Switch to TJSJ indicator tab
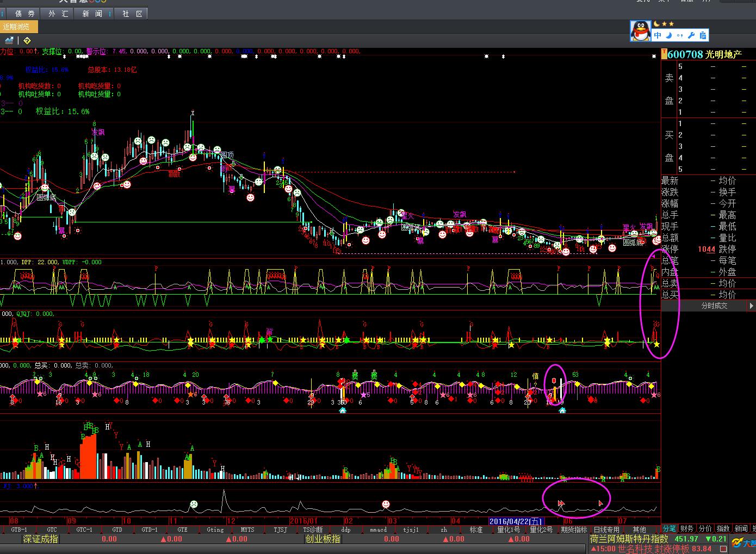The height and width of the screenshot is (554, 756). pos(280,529)
